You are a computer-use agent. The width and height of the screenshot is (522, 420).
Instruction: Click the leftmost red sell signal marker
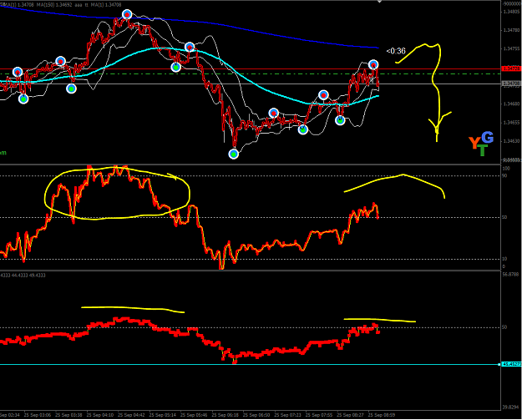click(x=18, y=72)
